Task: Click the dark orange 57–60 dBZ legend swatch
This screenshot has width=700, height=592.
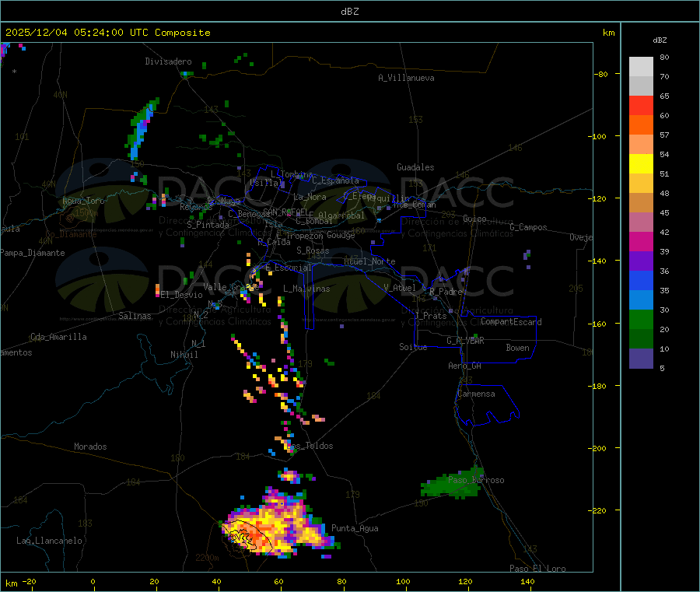Action: pyautogui.click(x=641, y=125)
